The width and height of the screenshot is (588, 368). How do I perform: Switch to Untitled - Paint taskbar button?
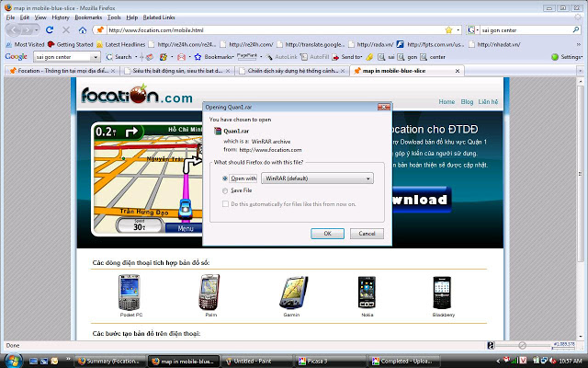point(257,362)
